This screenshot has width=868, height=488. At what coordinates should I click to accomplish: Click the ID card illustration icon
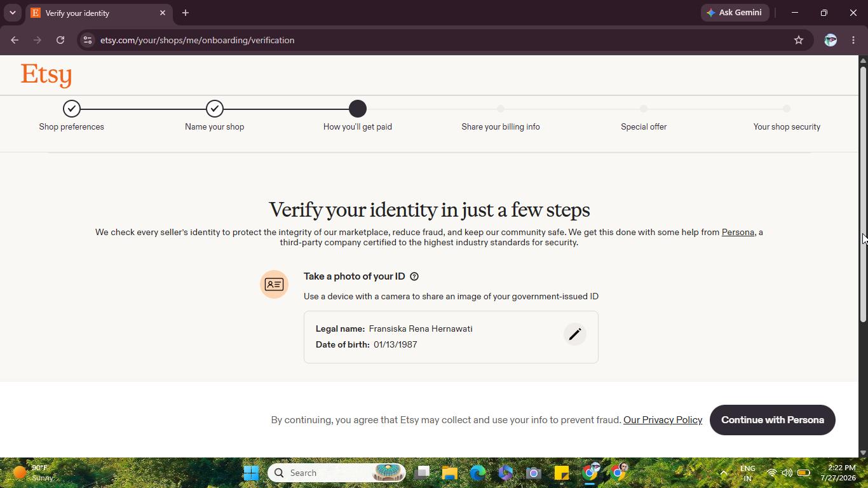coord(274,284)
